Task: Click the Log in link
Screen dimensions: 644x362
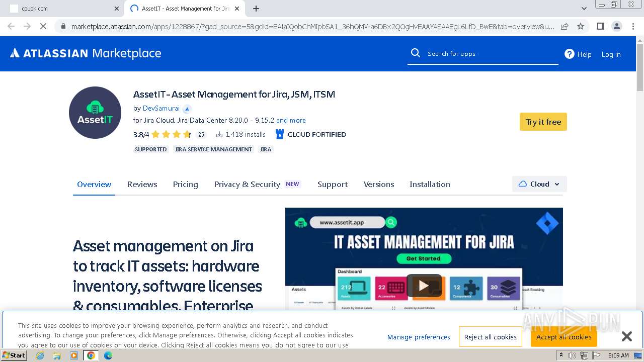Action: click(611, 54)
